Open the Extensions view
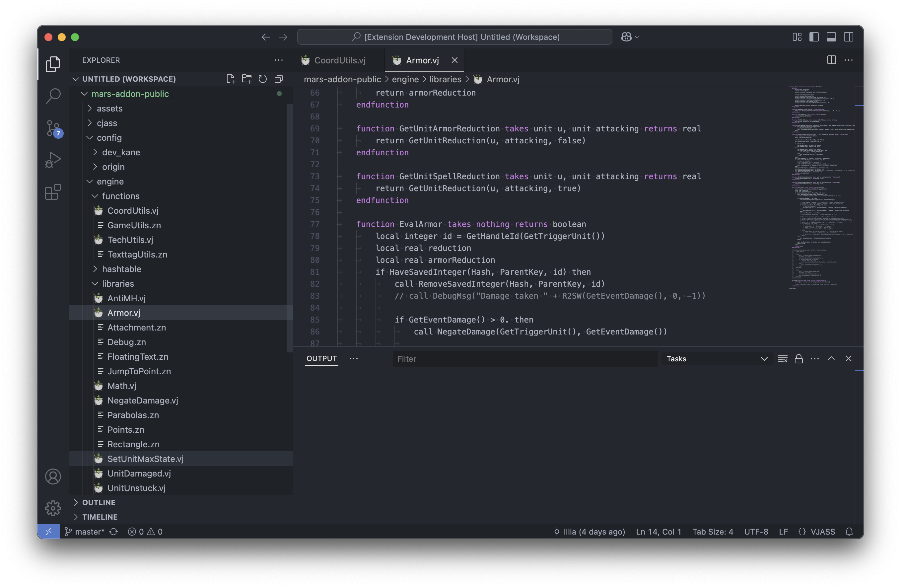This screenshot has height=588, width=901. [x=53, y=192]
